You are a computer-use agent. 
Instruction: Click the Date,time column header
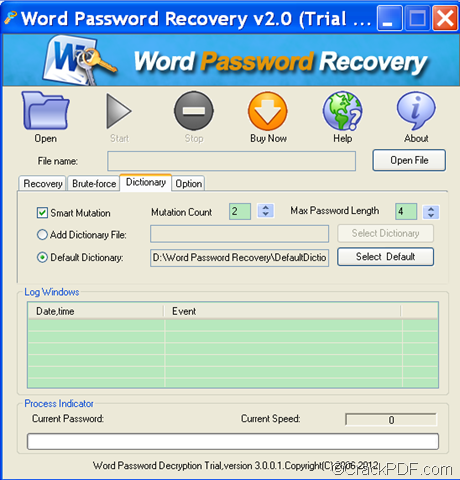[x=96, y=311]
